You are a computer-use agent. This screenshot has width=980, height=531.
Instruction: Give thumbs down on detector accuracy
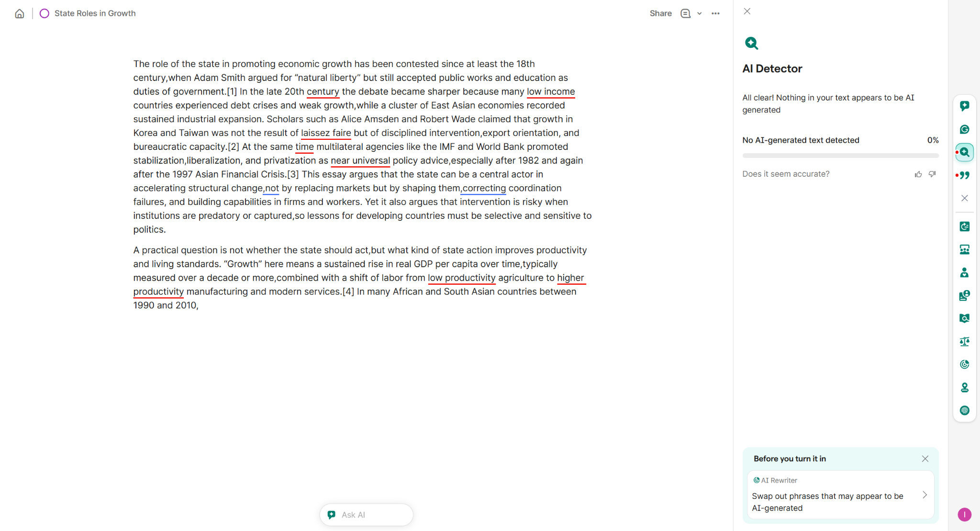tap(932, 174)
